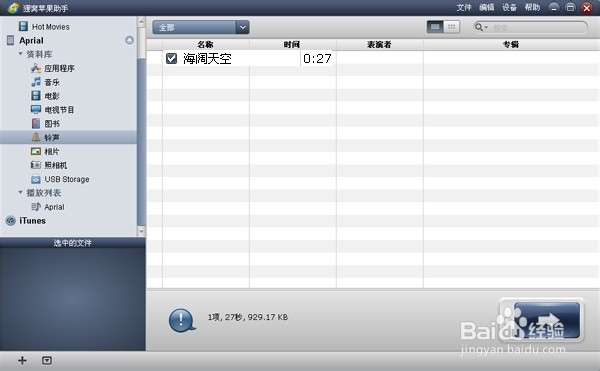This screenshot has height=371, width=600.
Task: Open 电影 movies category
Action: tap(52, 96)
